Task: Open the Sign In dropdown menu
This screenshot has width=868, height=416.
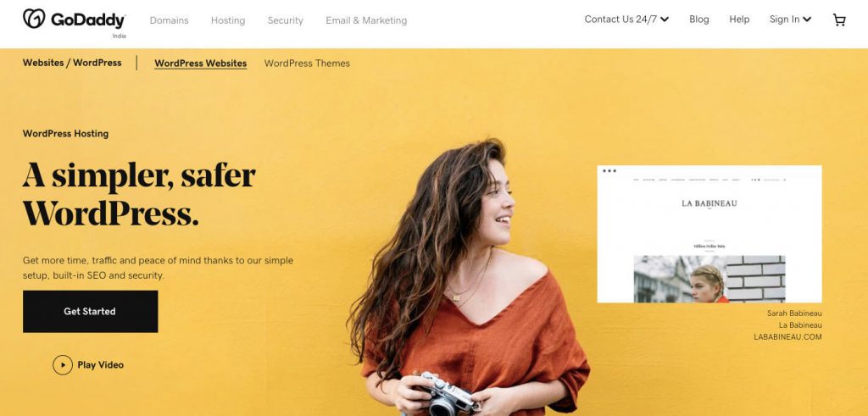Action: point(790,19)
